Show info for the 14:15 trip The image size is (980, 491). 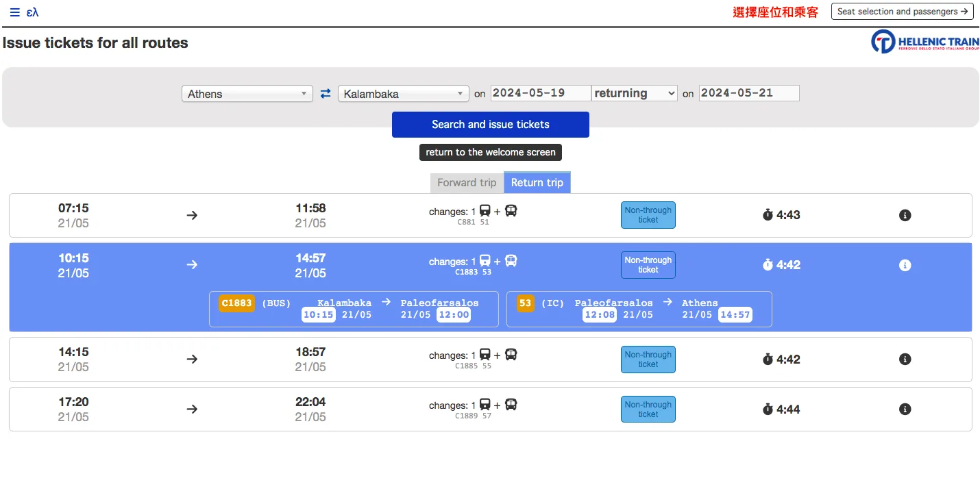pos(905,360)
